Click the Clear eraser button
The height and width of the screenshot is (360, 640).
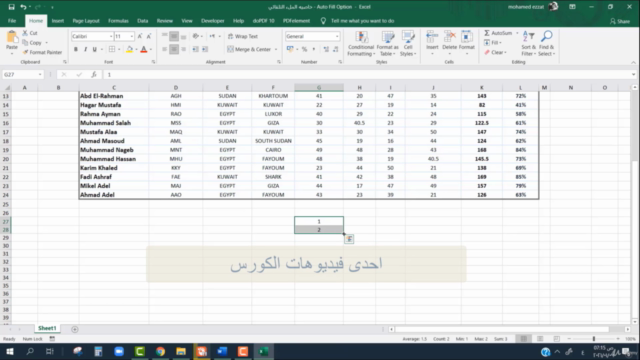[495, 53]
